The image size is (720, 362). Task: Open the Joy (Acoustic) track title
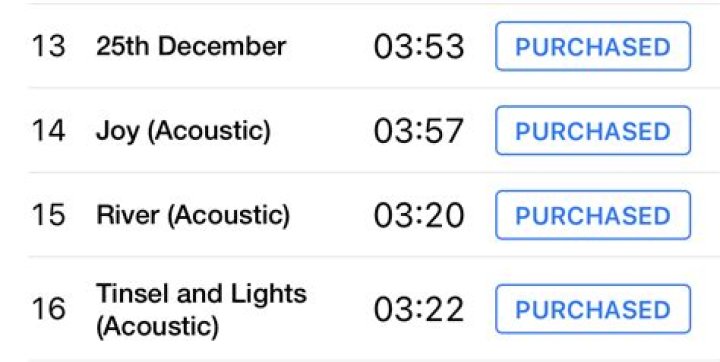pyautogui.click(x=183, y=132)
